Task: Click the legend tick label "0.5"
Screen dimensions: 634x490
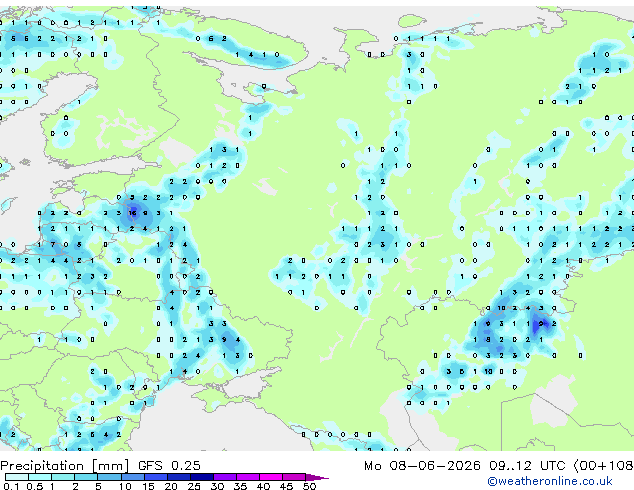Action: pyautogui.click(x=35, y=486)
